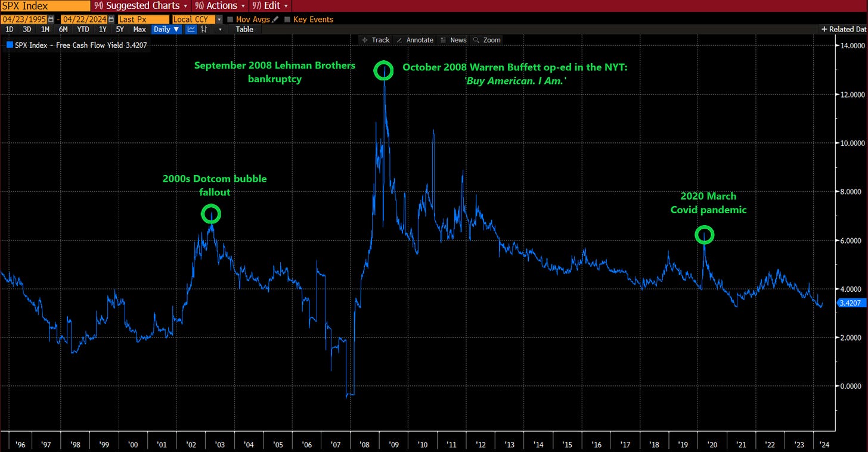Select the 5Y time range
868x452 pixels.
pyautogui.click(x=120, y=29)
